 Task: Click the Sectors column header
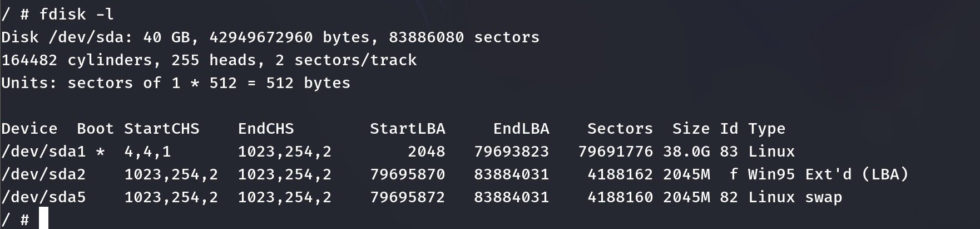pos(620,129)
